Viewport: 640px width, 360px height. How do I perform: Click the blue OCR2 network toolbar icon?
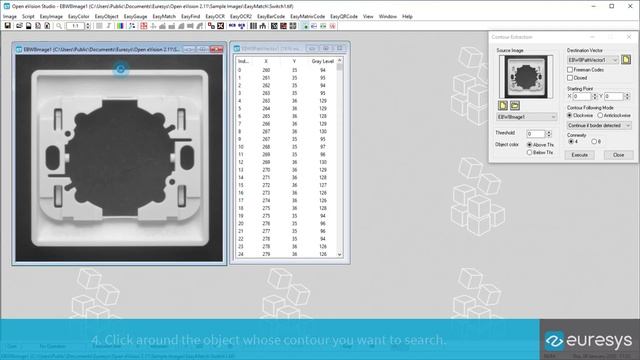242,26
